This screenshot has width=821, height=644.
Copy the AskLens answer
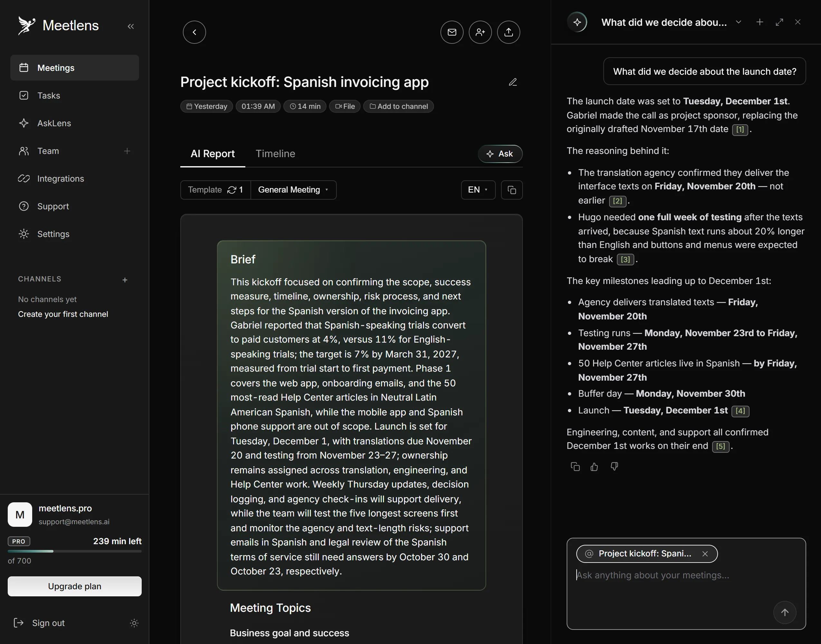point(575,467)
